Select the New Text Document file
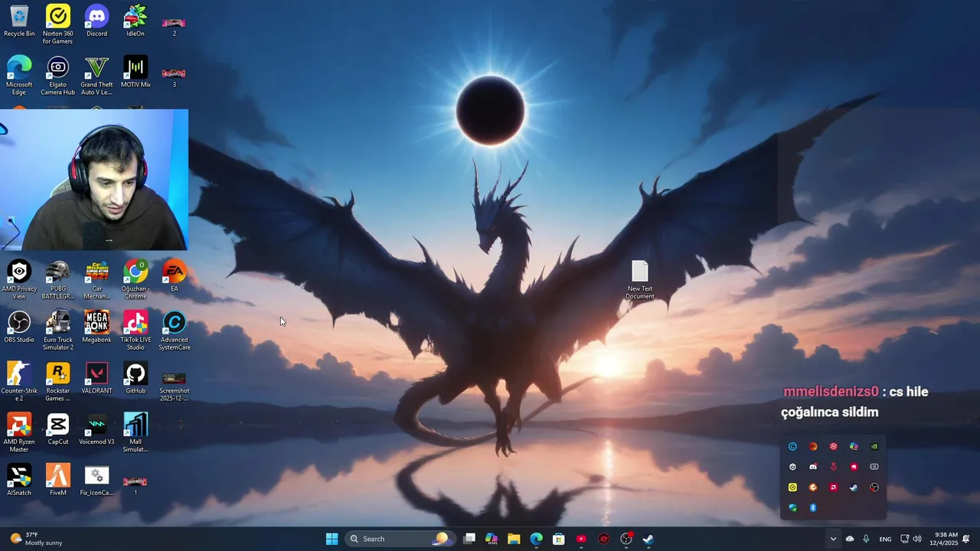Viewport: 980px width, 551px height. (x=640, y=280)
